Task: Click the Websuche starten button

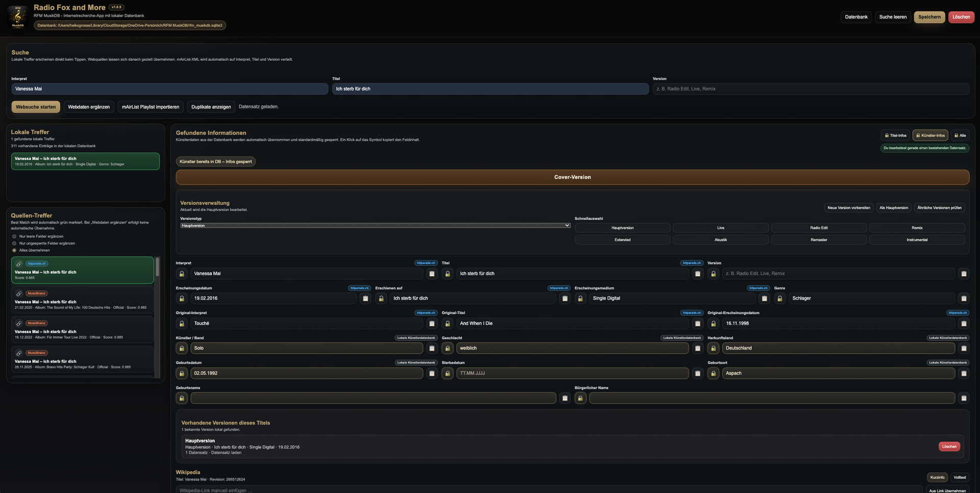Action: (36, 107)
